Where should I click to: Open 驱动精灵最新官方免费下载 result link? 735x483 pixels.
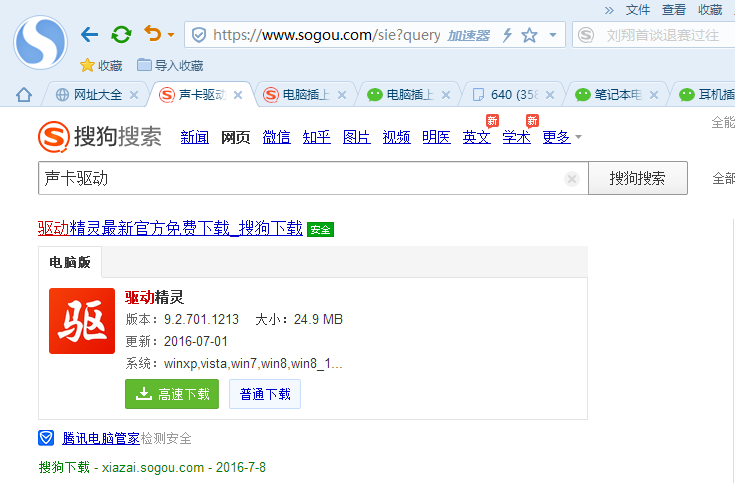pos(170,229)
